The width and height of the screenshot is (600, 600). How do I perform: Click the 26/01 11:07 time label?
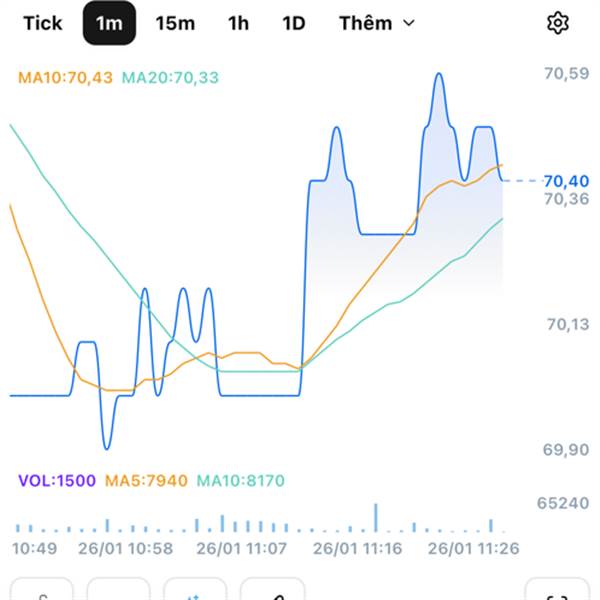point(242,548)
